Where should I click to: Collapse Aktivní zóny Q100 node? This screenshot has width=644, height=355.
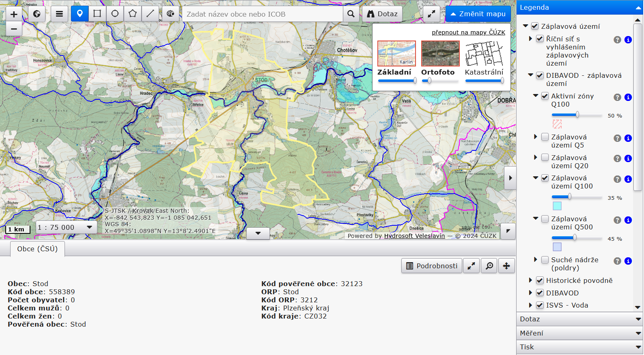click(x=536, y=96)
